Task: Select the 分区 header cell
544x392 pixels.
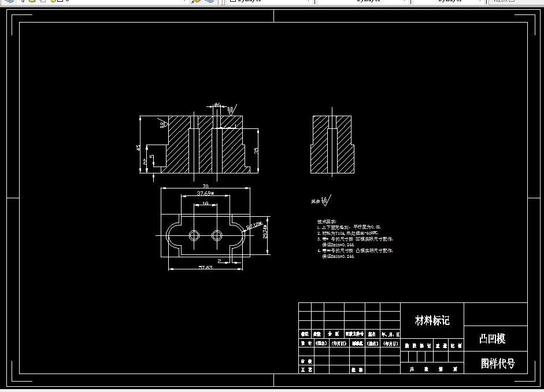Action: 334,334
